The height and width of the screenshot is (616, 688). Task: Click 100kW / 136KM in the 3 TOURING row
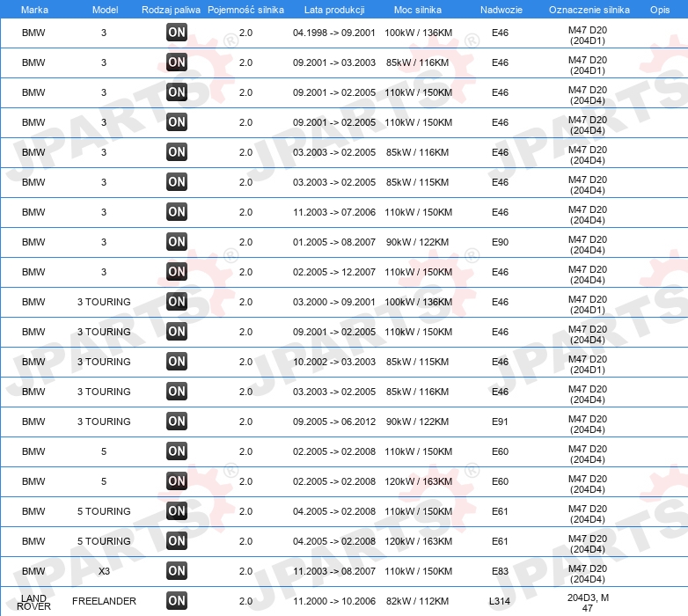(x=418, y=302)
